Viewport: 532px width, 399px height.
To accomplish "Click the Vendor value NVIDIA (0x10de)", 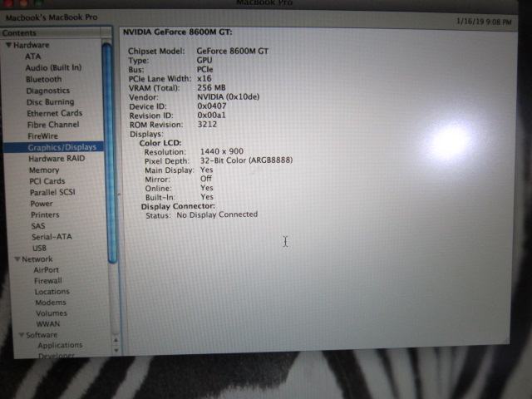I will (229, 96).
